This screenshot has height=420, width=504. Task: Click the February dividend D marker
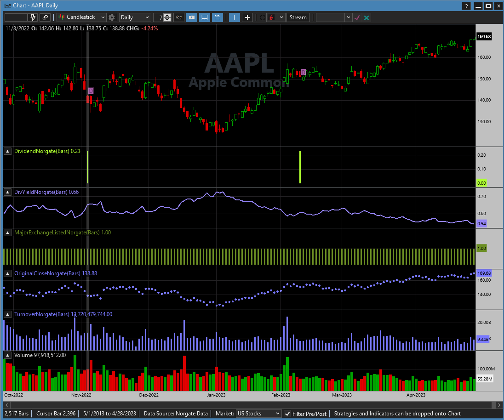(303, 72)
